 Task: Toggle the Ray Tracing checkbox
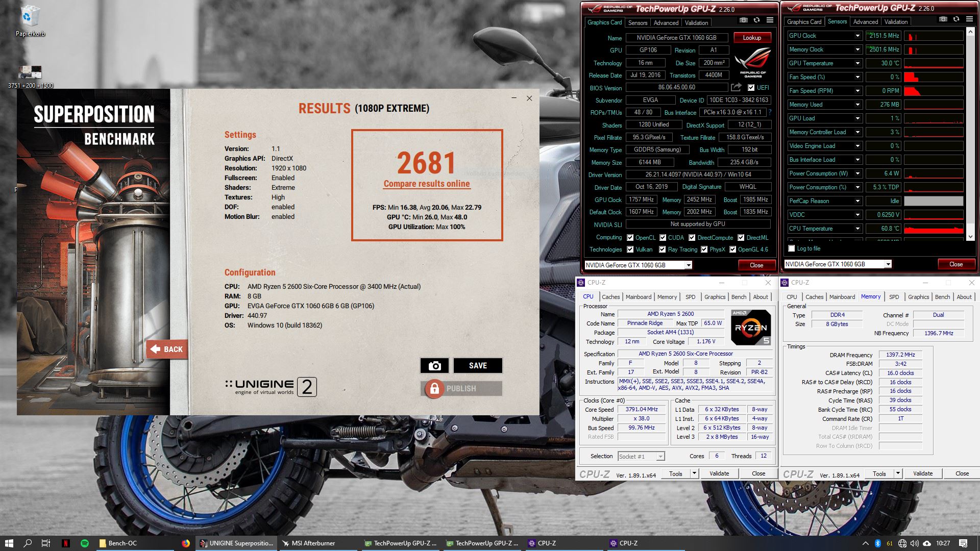click(662, 249)
